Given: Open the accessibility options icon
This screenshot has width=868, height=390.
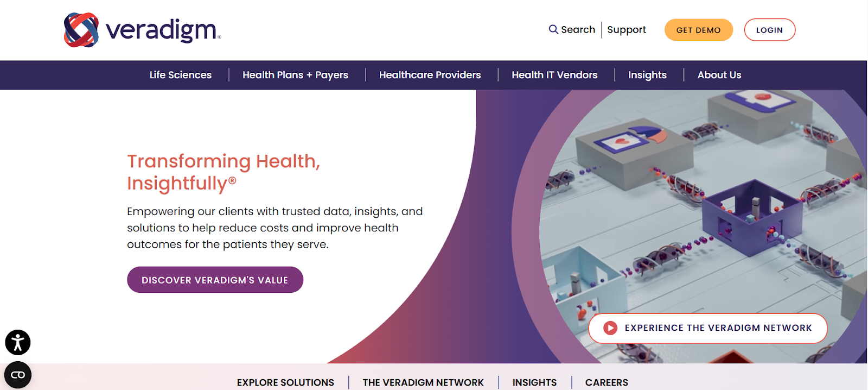Looking at the screenshot, I should coord(18,343).
